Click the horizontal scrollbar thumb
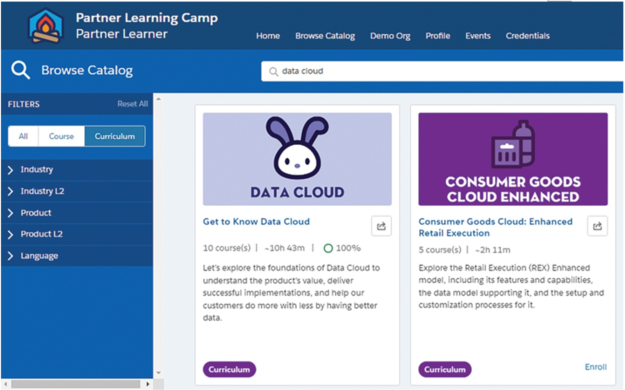The image size is (625, 390). [x=75, y=384]
